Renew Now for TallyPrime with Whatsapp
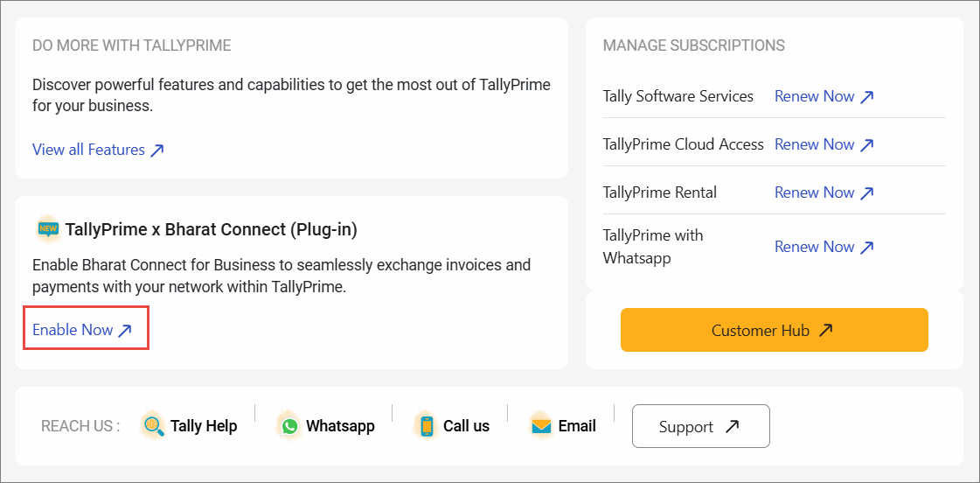980x483 pixels. (814, 247)
